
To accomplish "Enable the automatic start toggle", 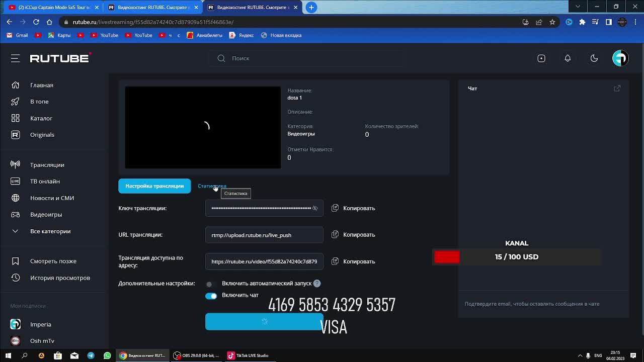I will pyautogui.click(x=210, y=284).
